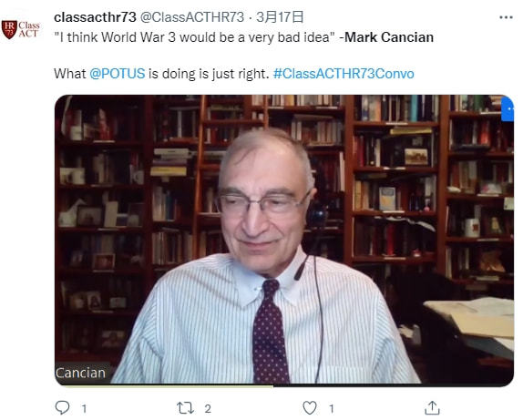Click the reply count number 1
Image resolution: width=523 pixels, height=420 pixels.
pos(84,408)
